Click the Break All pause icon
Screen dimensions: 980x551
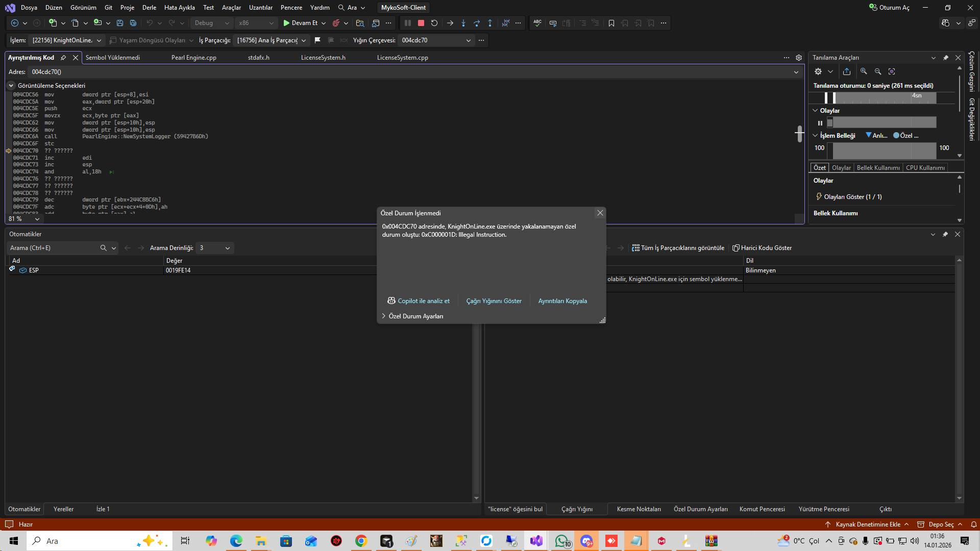[x=408, y=23]
